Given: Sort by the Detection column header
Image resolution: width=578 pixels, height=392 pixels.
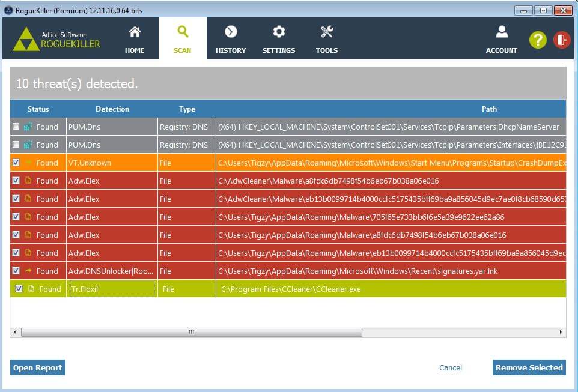Looking at the screenshot, I should click(112, 109).
